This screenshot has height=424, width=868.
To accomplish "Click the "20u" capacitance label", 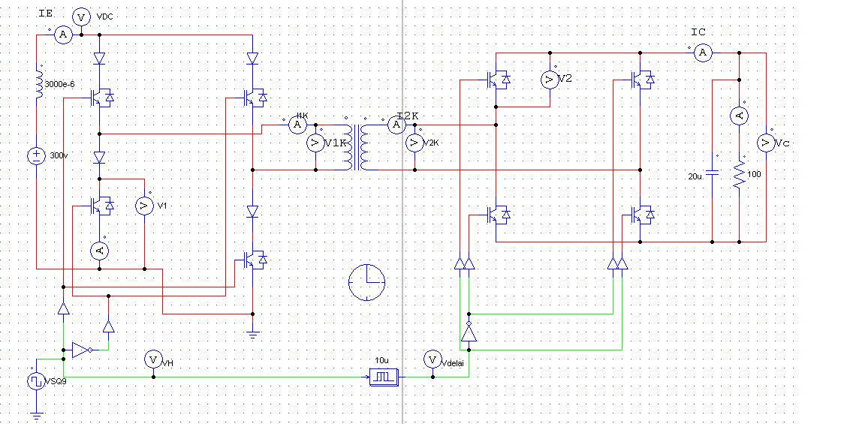I will point(695,176).
